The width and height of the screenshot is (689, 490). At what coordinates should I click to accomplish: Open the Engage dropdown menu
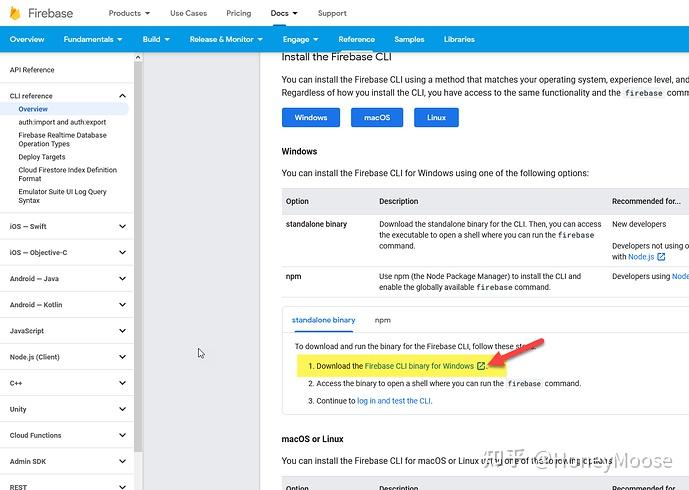tap(300, 39)
